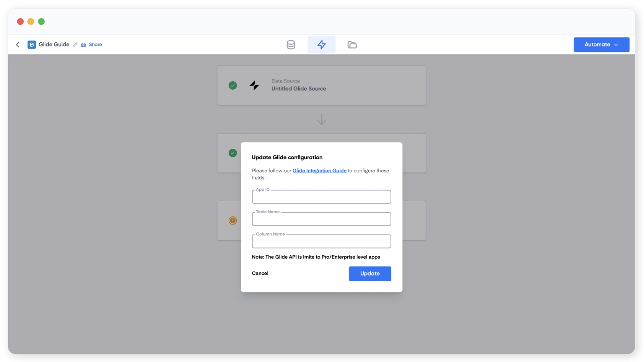Click the orange warning status icon
The height and width of the screenshot is (362, 644).
click(x=233, y=220)
